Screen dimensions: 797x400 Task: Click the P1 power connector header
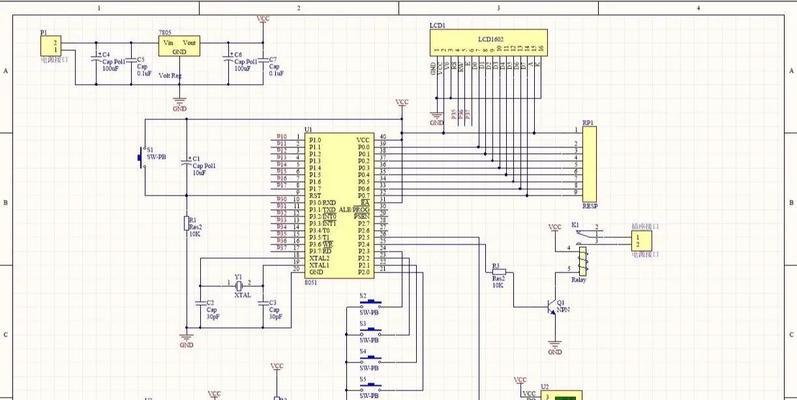[51, 46]
